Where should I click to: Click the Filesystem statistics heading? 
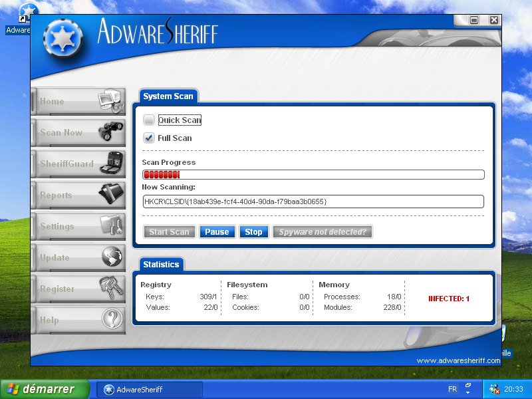click(247, 285)
